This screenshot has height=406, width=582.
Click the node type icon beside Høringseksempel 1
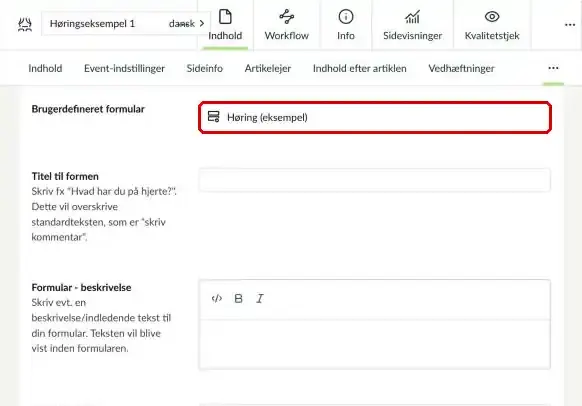(x=25, y=24)
